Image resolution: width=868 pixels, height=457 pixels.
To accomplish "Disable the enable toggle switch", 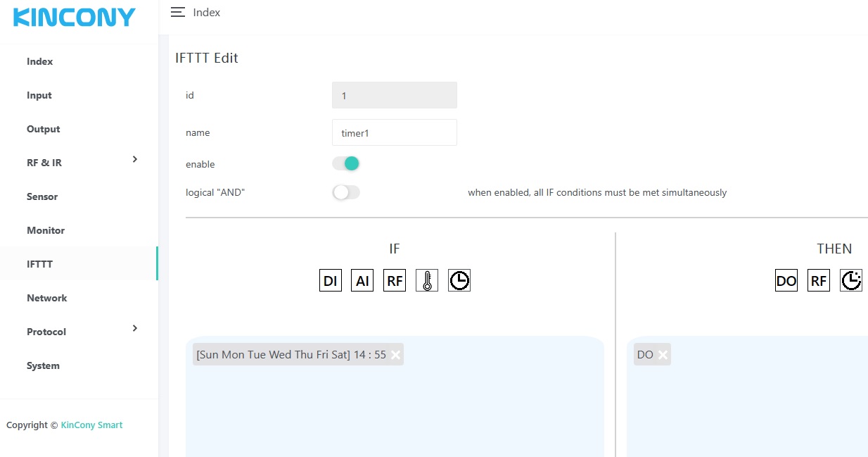I will pyautogui.click(x=346, y=163).
